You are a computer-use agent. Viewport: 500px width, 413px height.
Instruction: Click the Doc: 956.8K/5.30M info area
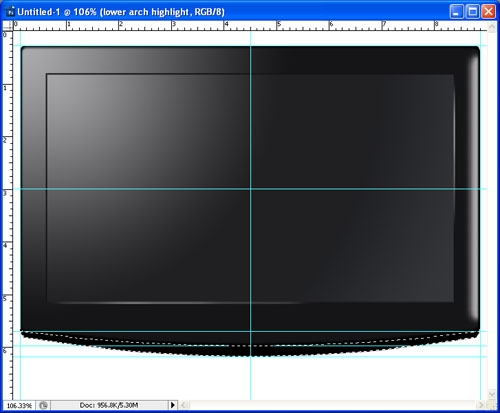tap(109, 405)
